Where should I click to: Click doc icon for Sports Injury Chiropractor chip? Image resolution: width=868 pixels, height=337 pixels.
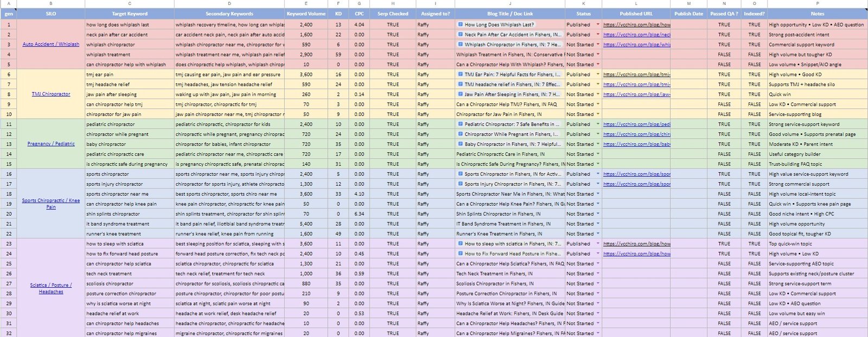tap(461, 184)
